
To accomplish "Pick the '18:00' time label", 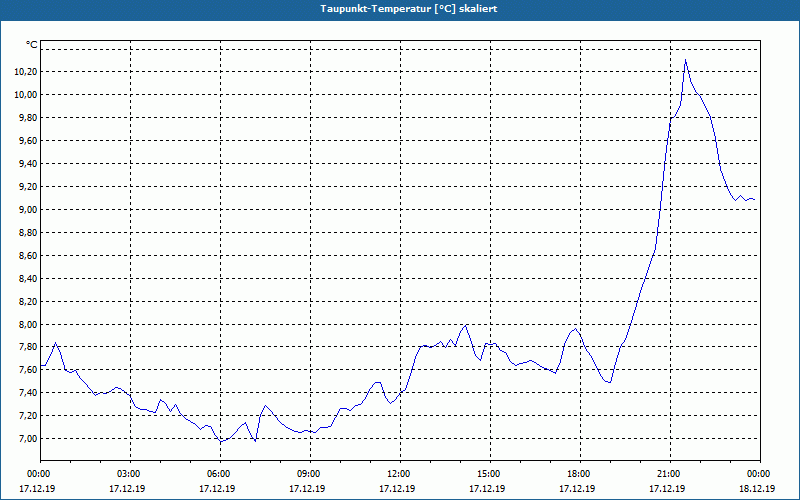I will (x=579, y=474).
